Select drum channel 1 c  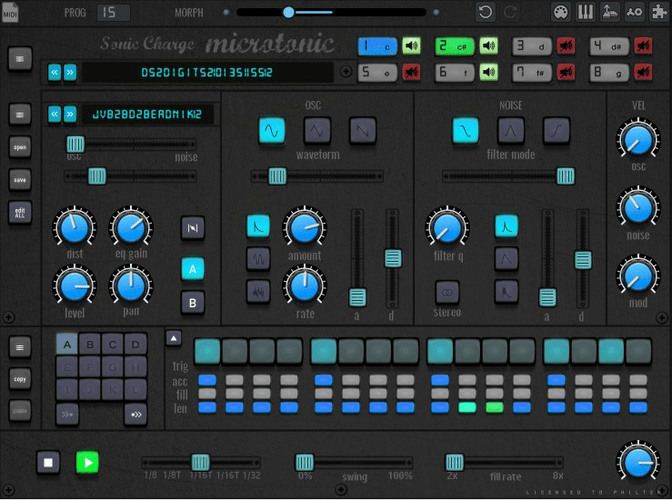point(378,46)
